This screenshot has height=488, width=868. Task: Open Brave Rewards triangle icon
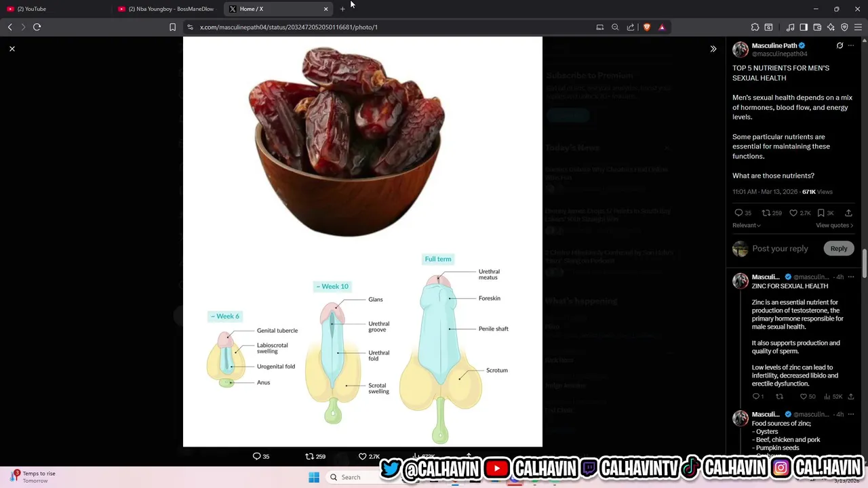click(x=662, y=27)
